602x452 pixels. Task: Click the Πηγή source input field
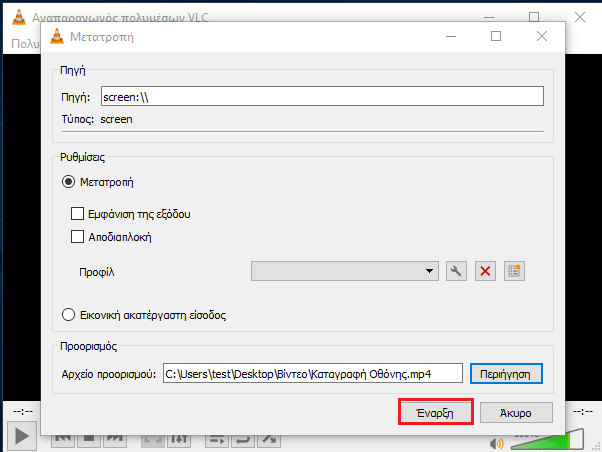click(x=322, y=96)
